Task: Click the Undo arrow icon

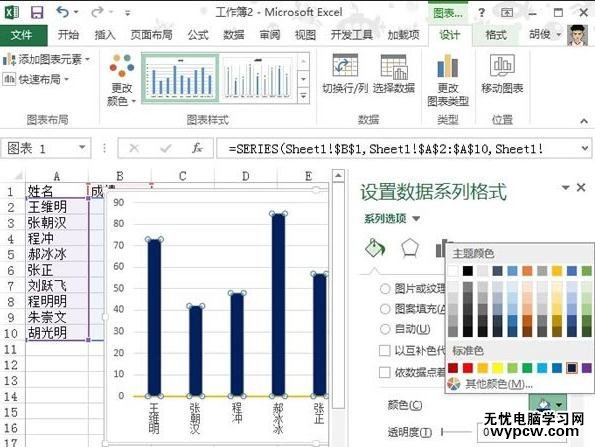Action: [63, 12]
